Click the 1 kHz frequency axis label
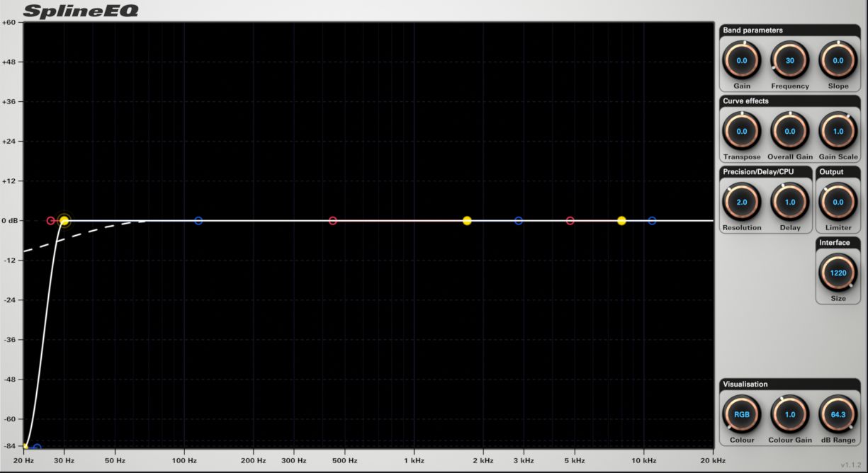 414,461
